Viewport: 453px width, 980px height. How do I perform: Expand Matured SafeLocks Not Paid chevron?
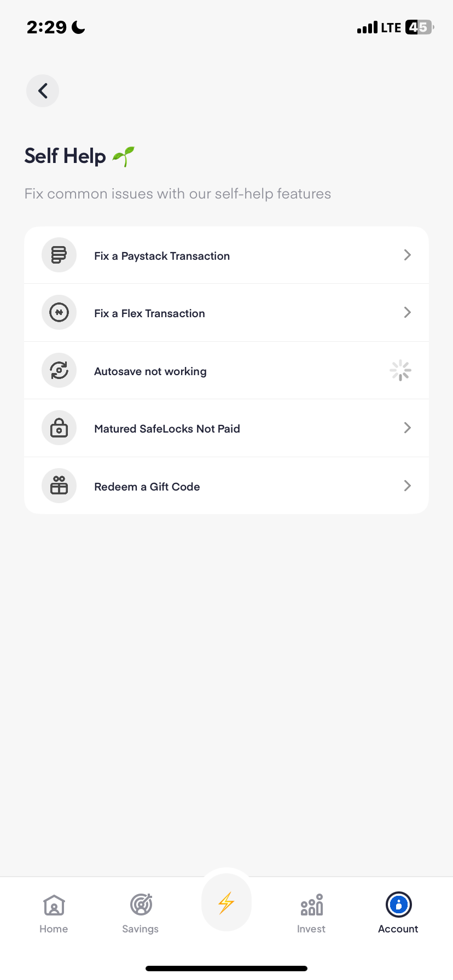pyautogui.click(x=407, y=428)
